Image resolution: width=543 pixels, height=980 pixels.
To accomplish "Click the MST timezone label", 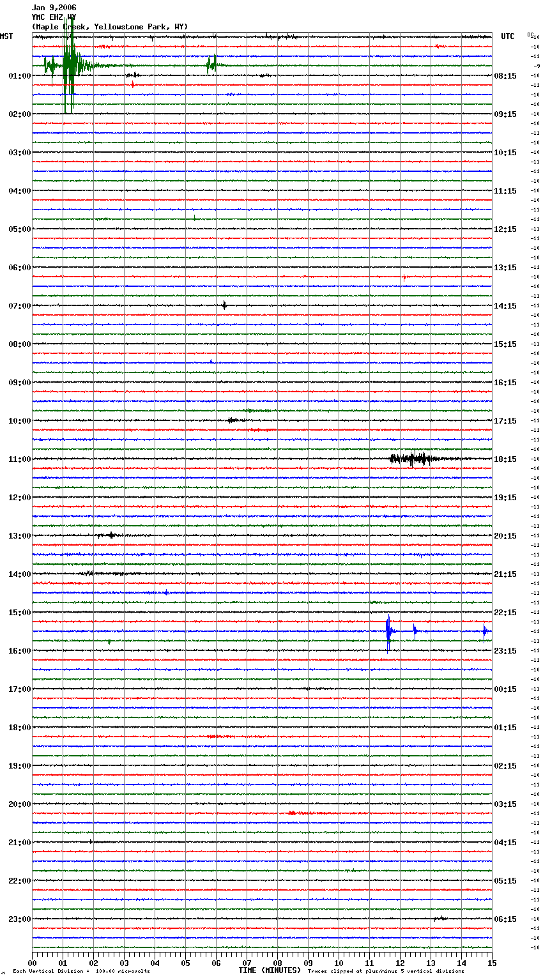I will click(x=6, y=36).
